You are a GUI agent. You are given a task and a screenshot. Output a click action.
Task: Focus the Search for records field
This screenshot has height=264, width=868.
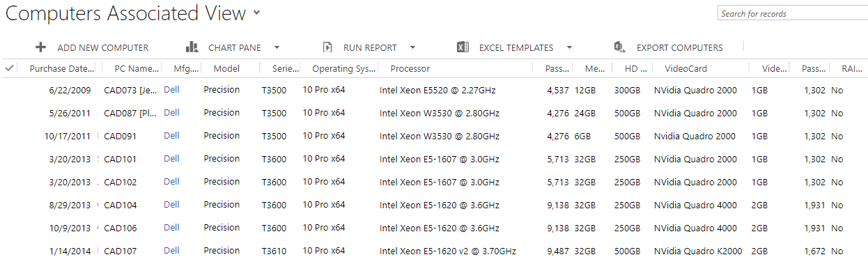tap(792, 13)
